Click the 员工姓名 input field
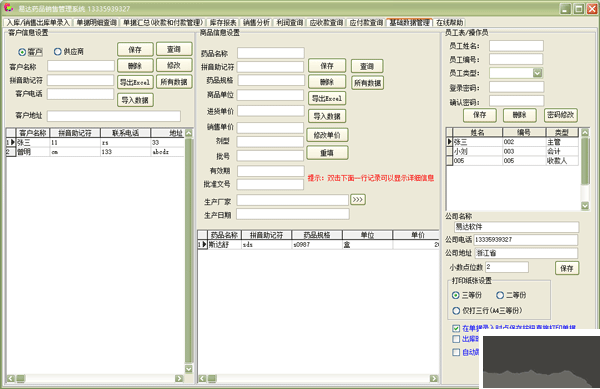This screenshot has width=600, height=389. [x=516, y=46]
